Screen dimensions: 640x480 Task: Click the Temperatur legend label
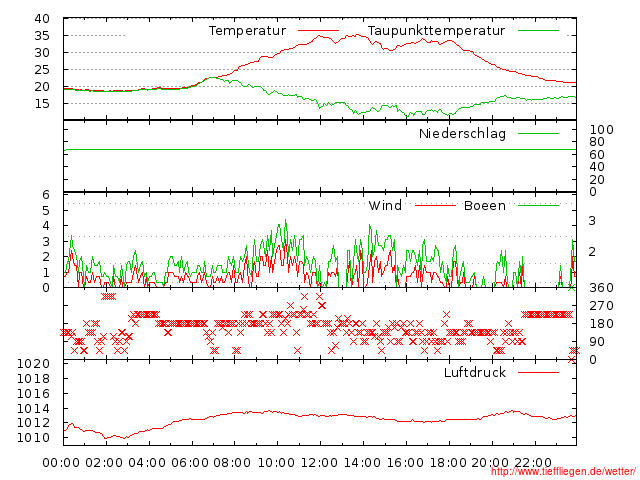[247, 31]
